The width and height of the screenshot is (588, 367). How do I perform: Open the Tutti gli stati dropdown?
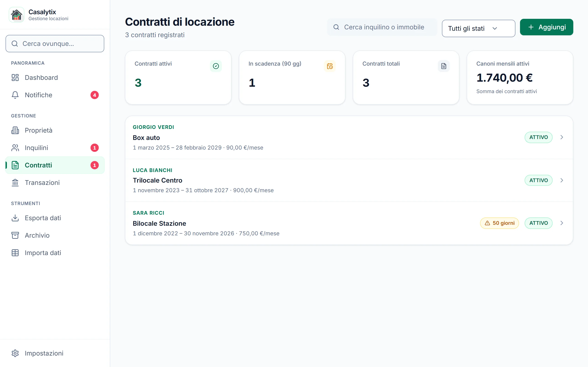click(x=478, y=28)
